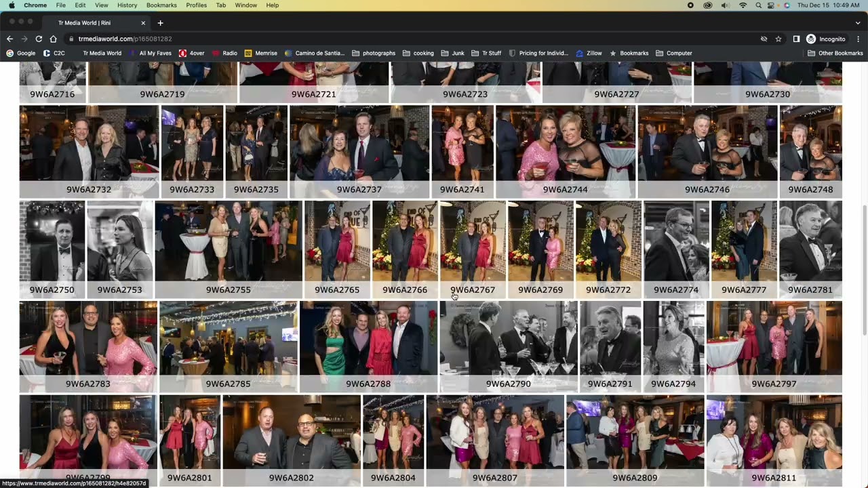
Task: Open the Radio bookmark
Action: click(225, 53)
